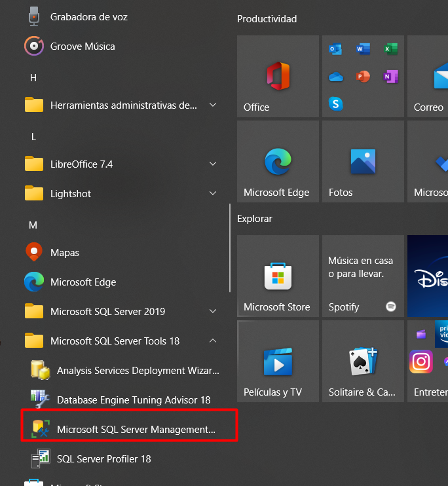Open the Microsoft Store tile
This screenshot has width=448, height=486.
(278, 276)
